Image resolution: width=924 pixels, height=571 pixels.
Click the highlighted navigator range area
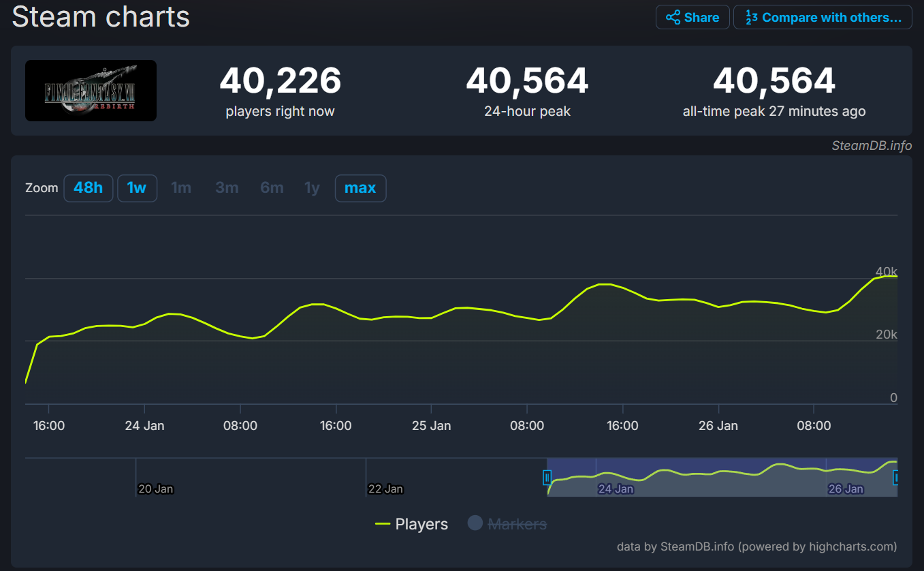click(x=722, y=477)
